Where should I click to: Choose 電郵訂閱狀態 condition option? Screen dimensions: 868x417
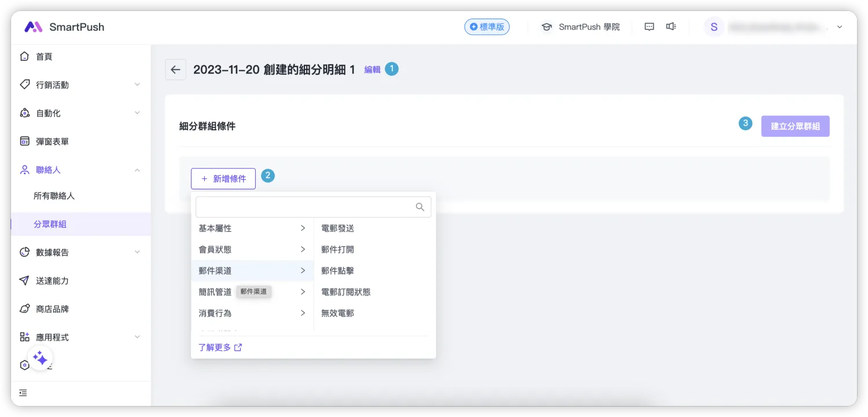[345, 292]
